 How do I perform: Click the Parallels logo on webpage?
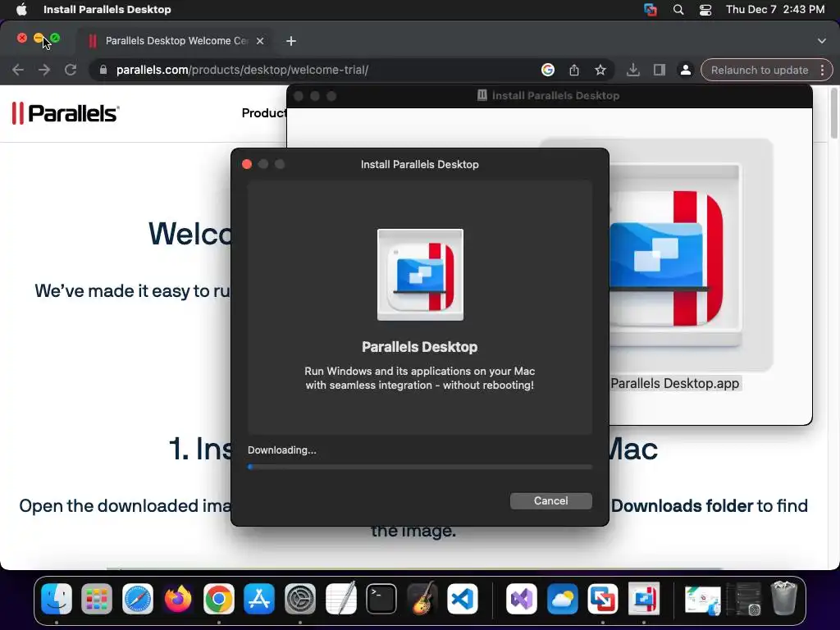click(x=66, y=113)
